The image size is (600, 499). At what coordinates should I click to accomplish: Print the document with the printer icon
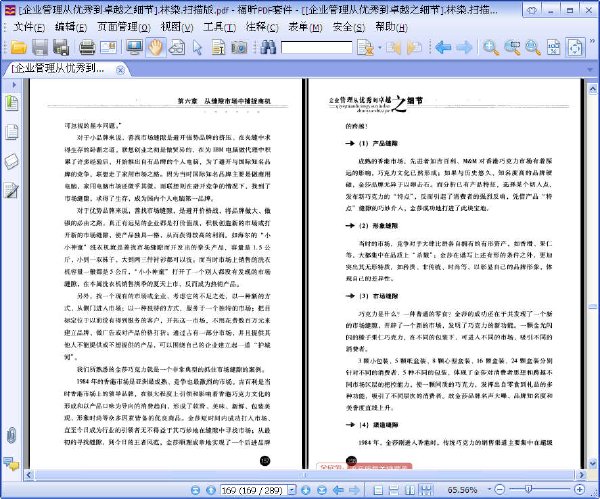click(x=87, y=48)
